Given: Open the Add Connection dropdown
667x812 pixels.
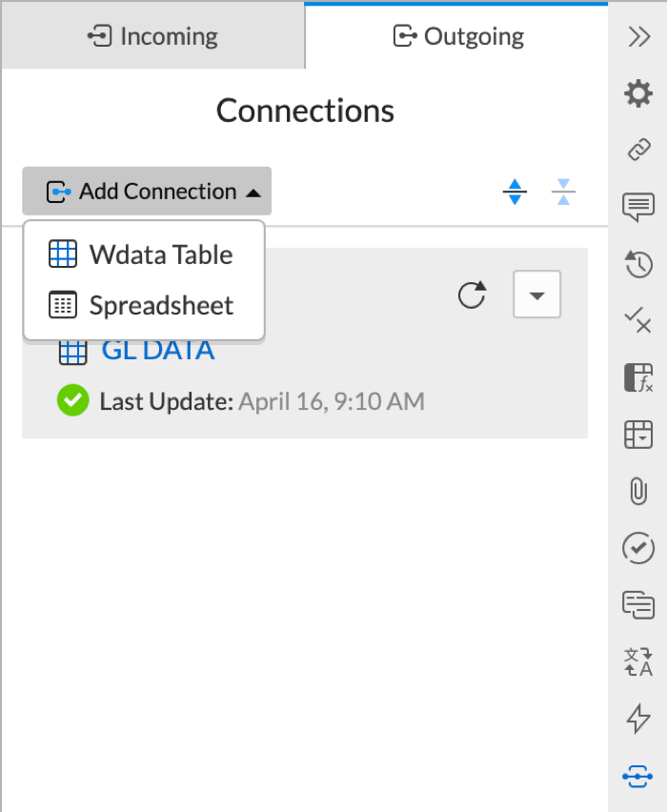Looking at the screenshot, I should point(147,192).
